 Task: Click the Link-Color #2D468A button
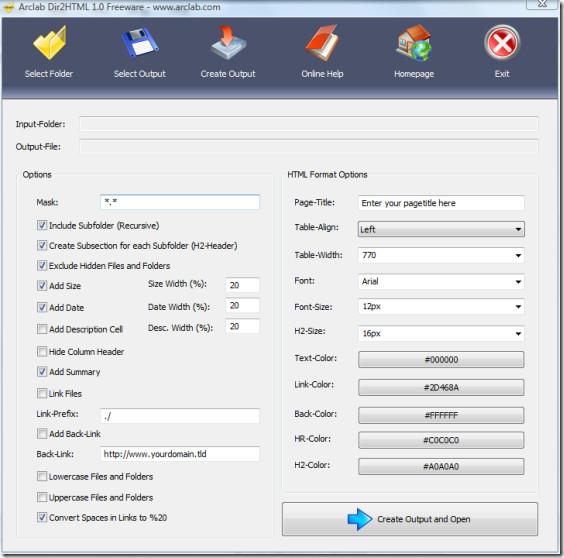[x=441, y=387]
